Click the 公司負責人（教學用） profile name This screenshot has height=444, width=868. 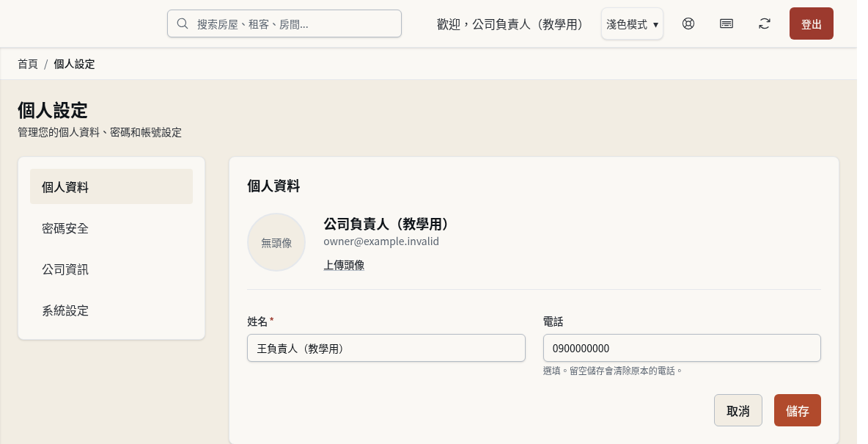(386, 224)
